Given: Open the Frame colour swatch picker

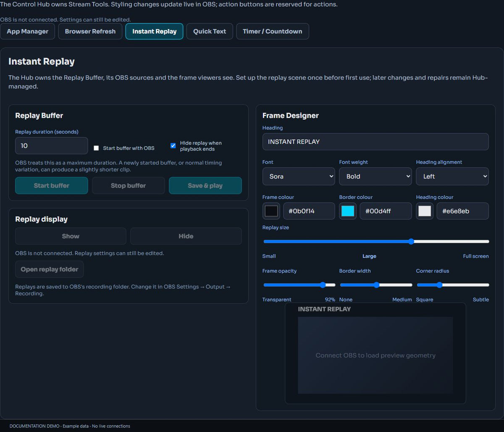Looking at the screenshot, I should [271, 211].
